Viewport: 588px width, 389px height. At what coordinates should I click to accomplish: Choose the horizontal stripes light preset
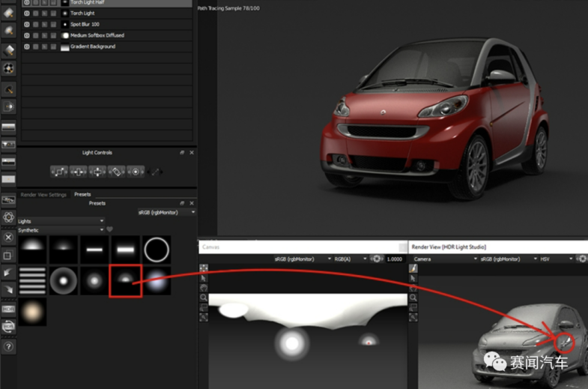32,281
